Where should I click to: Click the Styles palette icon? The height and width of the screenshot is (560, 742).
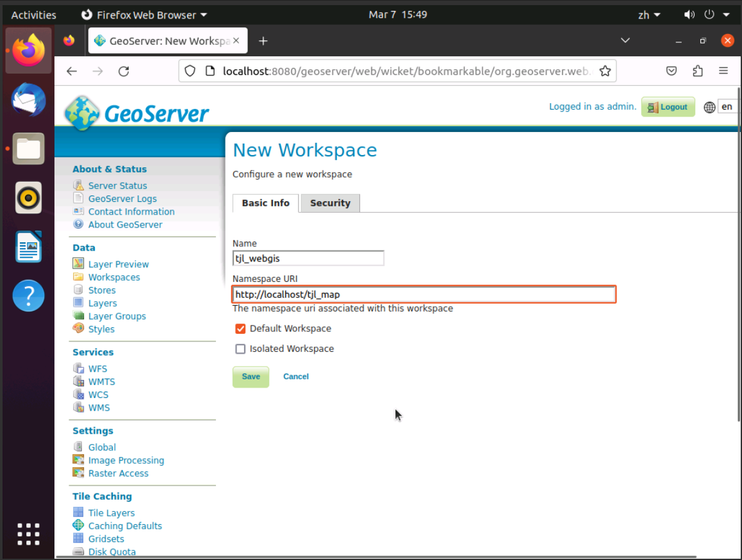[79, 328]
